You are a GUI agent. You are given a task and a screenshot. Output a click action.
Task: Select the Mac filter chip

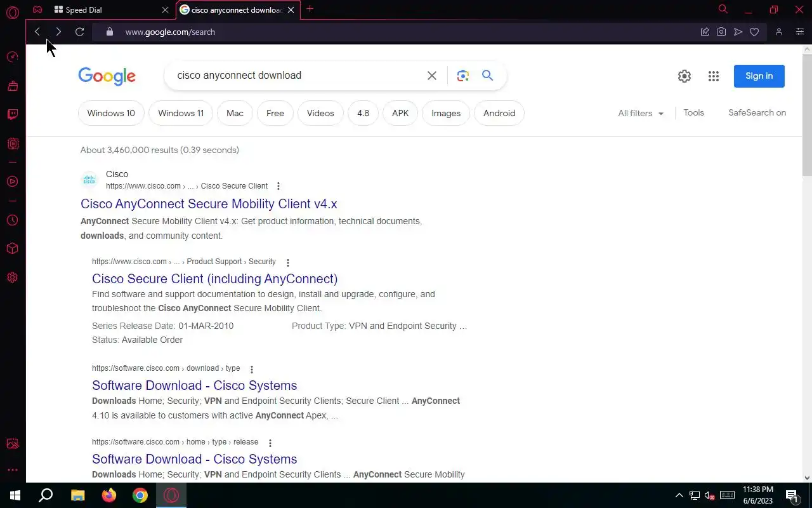point(235,113)
